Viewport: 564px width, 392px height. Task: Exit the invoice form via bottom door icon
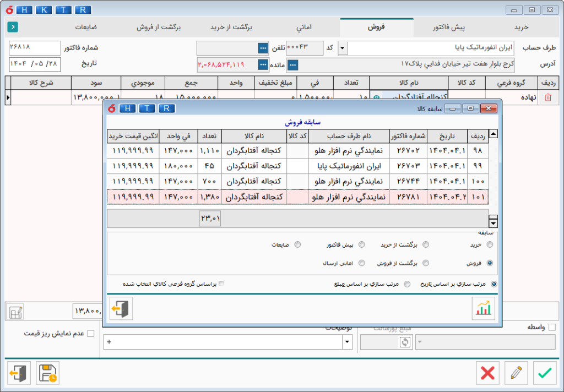[19, 373]
